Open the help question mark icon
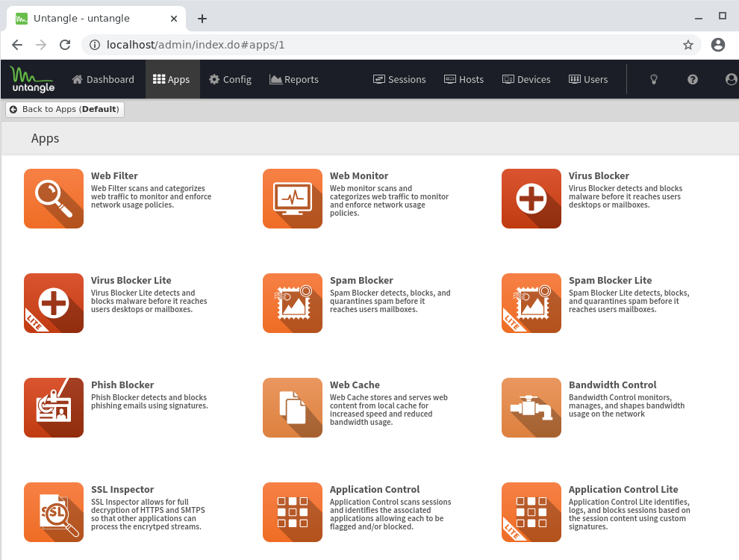Viewport: 739px width, 560px height. pos(692,79)
